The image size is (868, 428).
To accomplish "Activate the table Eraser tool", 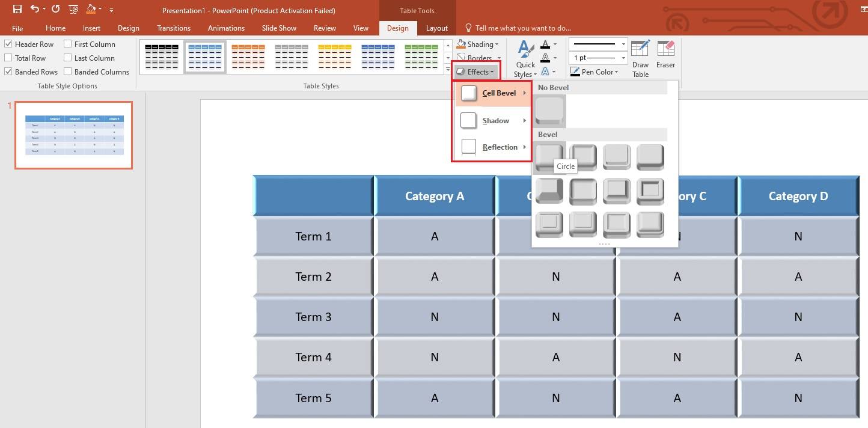I will coord(666,57).
